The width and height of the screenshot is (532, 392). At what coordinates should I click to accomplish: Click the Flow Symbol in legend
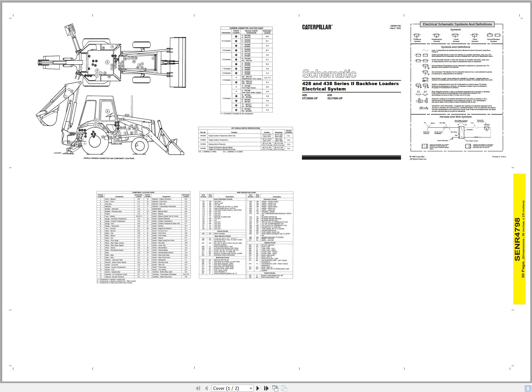tap(475, 38)
